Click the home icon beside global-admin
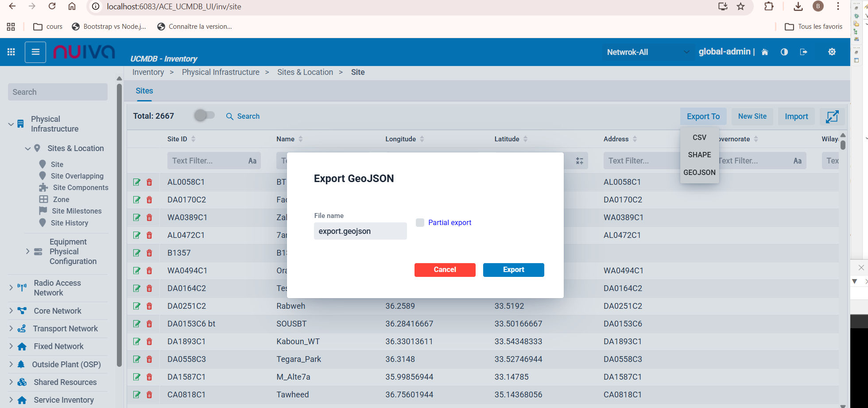Image resolution: width=868 pixels, height=408 pixels. [764, 52]
